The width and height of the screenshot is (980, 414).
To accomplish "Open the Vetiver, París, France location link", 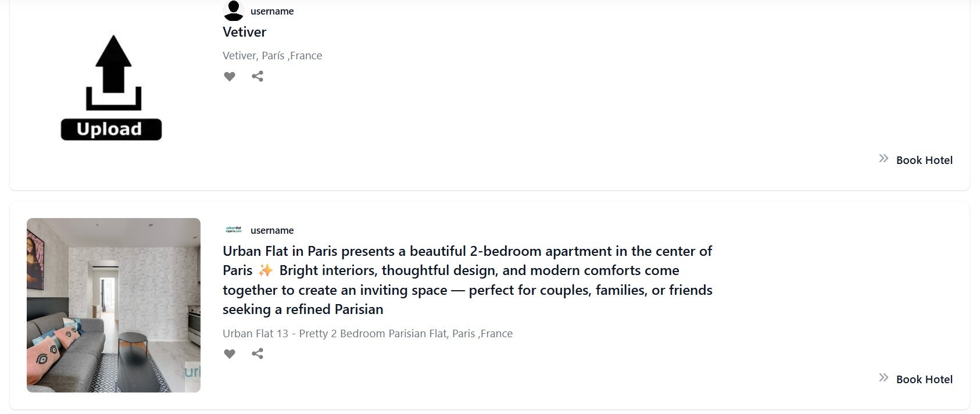I will click(273, 55).
